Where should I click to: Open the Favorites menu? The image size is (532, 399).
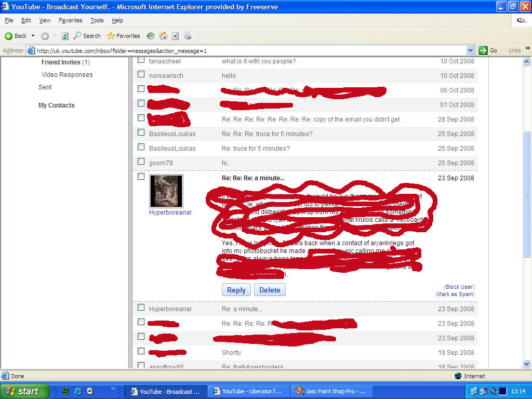click(x=71, y=20)
